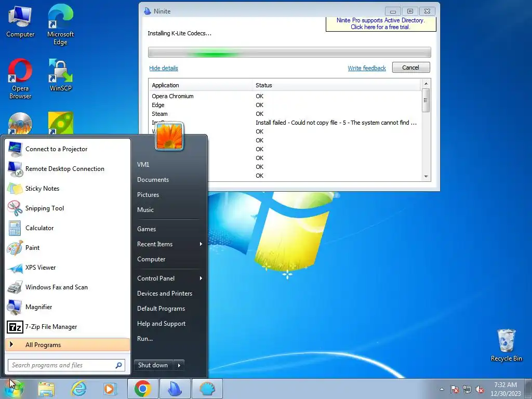Open the network tray icon
Viewport: 532px width, 399px height.
click(x=467, y=389)
